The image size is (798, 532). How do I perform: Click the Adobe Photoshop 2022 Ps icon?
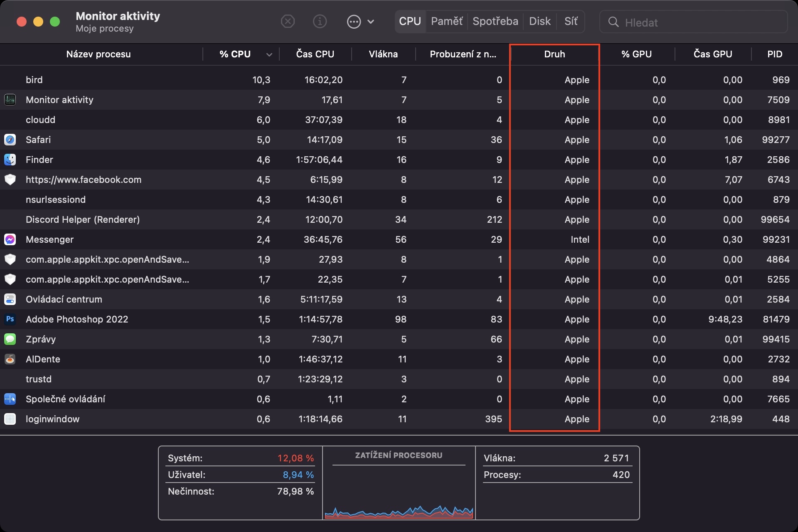click(x=10, y=319)
